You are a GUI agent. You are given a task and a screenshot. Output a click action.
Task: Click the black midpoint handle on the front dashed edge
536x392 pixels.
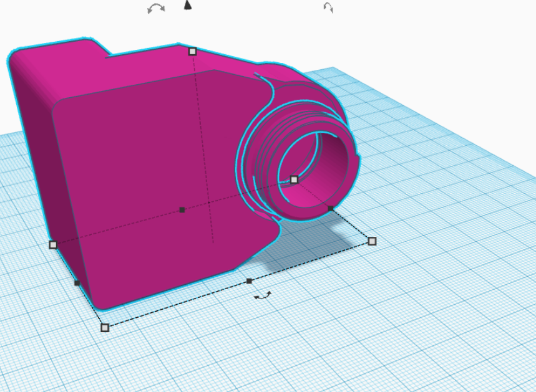click(x=249, y=281)
